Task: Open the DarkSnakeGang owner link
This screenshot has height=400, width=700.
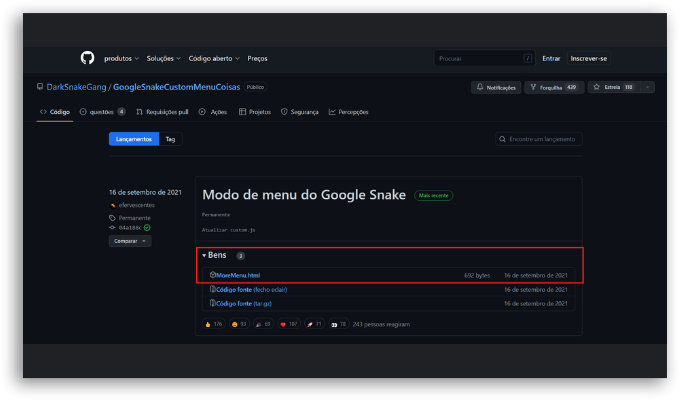Action: (x=76, y=87)
